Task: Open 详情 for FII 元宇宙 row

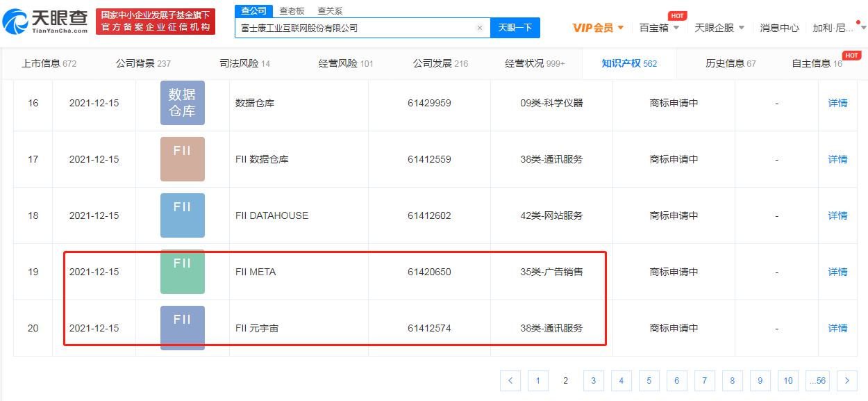Action: [x=837, y=328]
